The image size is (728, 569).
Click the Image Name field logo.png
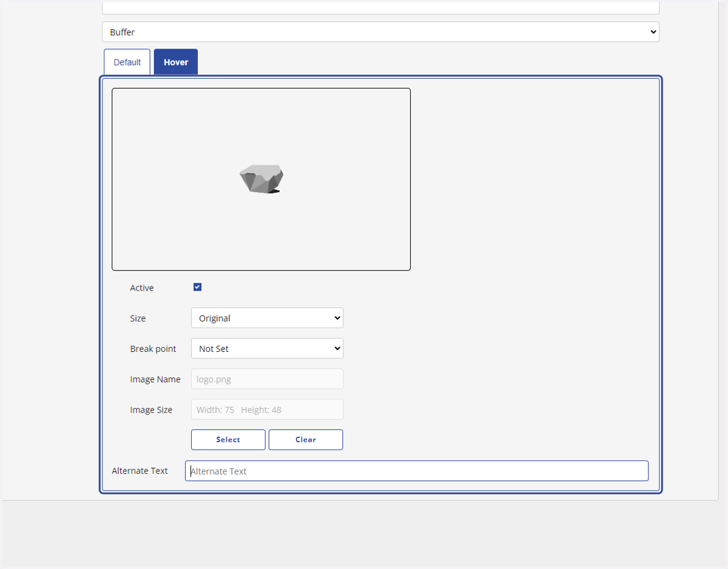[x=267, y=379]
